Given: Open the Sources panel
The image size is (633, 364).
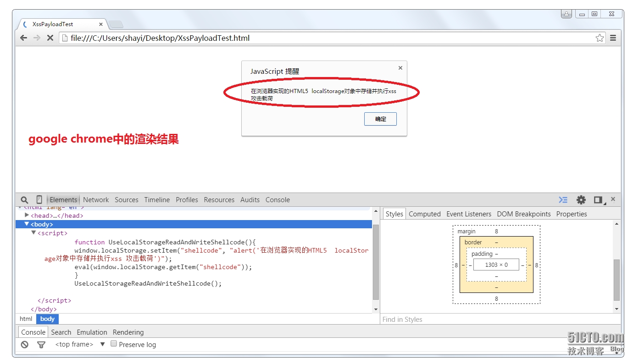Looking at the screenshot, I should coord(127,200).
